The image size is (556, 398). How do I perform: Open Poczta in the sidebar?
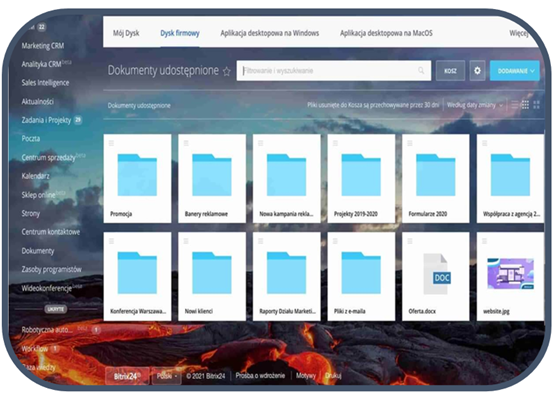coord(30,138)
